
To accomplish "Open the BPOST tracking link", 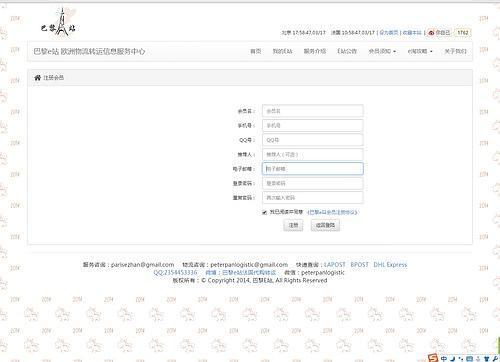I will (x=359, y=265).
